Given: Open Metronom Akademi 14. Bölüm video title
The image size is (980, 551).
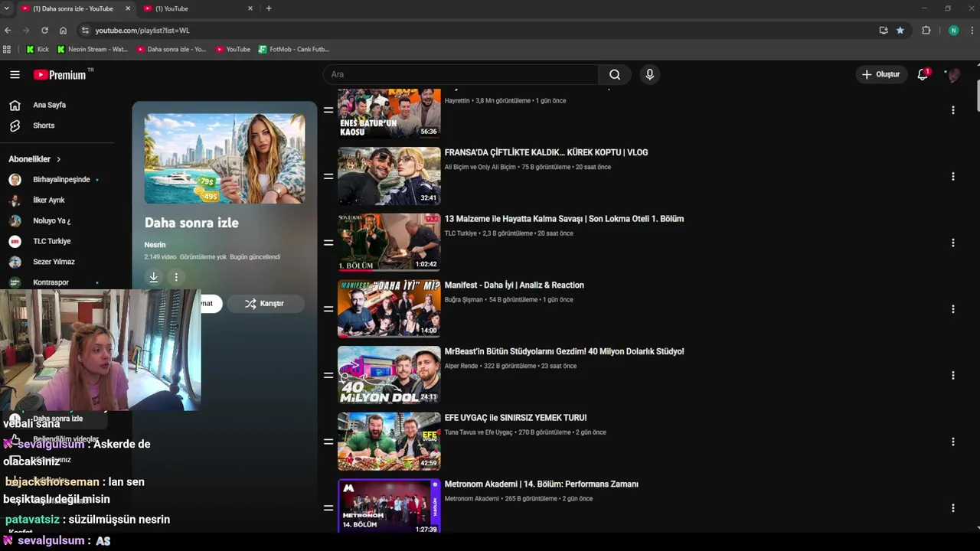Looking at the screenshot, I should pyautogui.click(x=541, y=484).
